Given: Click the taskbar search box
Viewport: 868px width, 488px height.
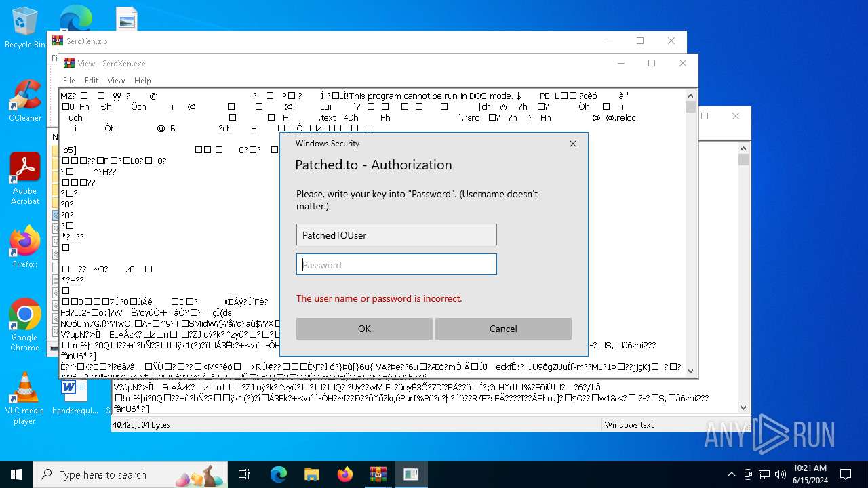Looking at the screenshot, I should pyautogui.click(x=131, y=474).
